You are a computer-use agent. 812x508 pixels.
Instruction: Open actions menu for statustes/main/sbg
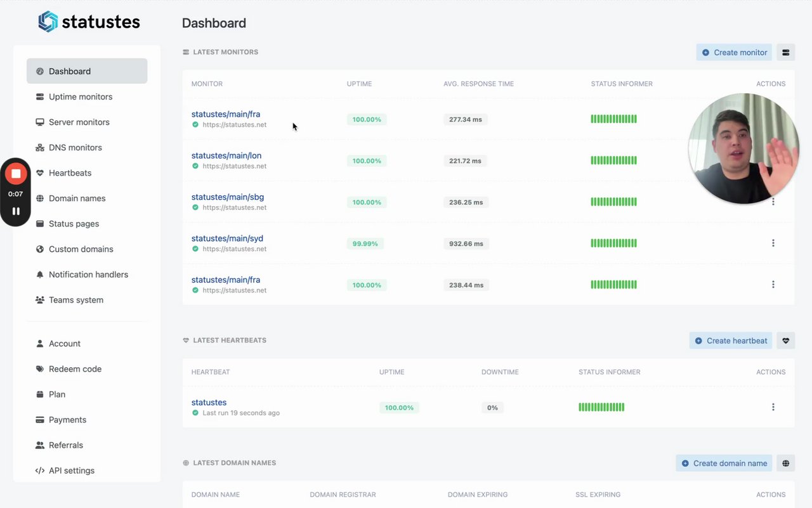click(773, 202)
